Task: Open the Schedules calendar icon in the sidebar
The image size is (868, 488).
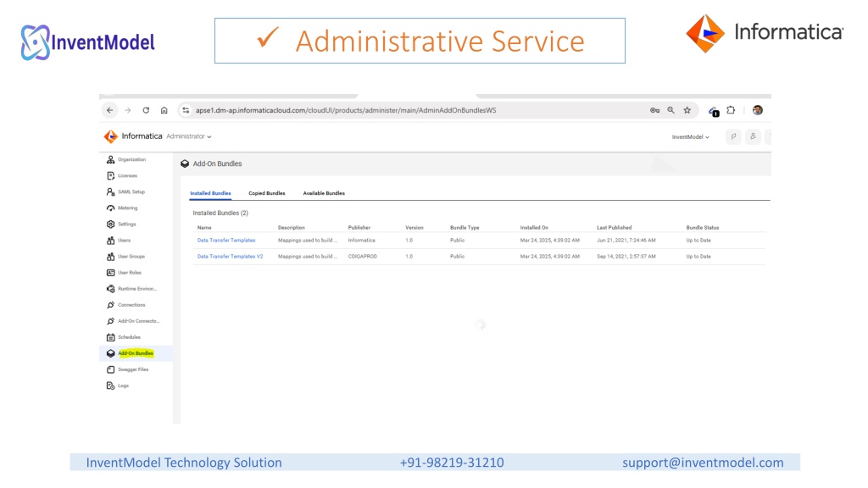Action: [x=111, y=337]
